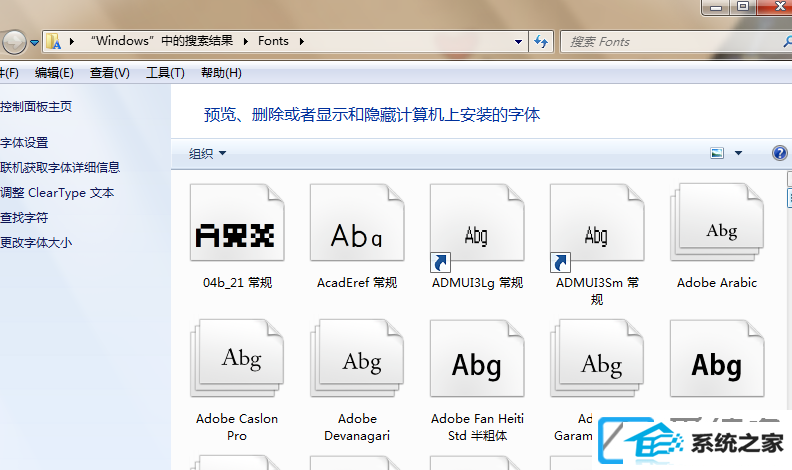792x470 pixels.
Task: Open the 查看(V) menu
Action: [x=110, y=73]
